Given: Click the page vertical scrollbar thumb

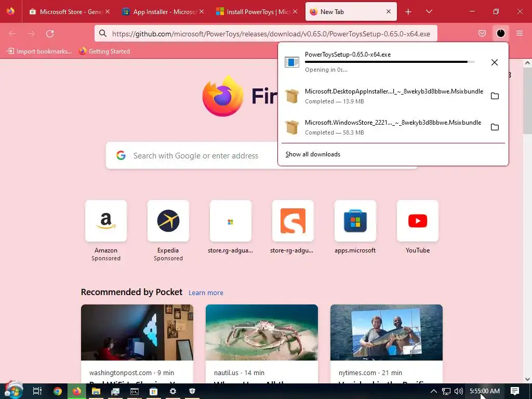Looking at the screenshot, I should click(x=528, y=100).
